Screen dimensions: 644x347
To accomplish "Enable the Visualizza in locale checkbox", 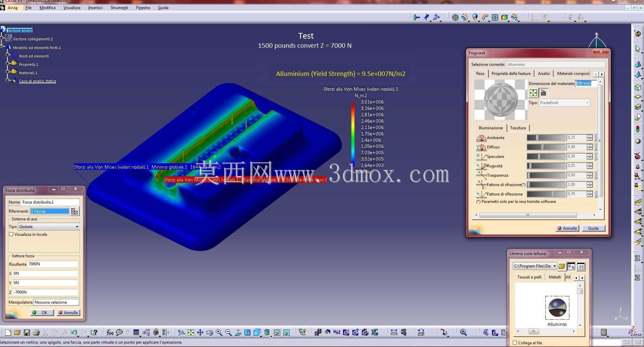I will pyautogui.click(x=11, y=234).
